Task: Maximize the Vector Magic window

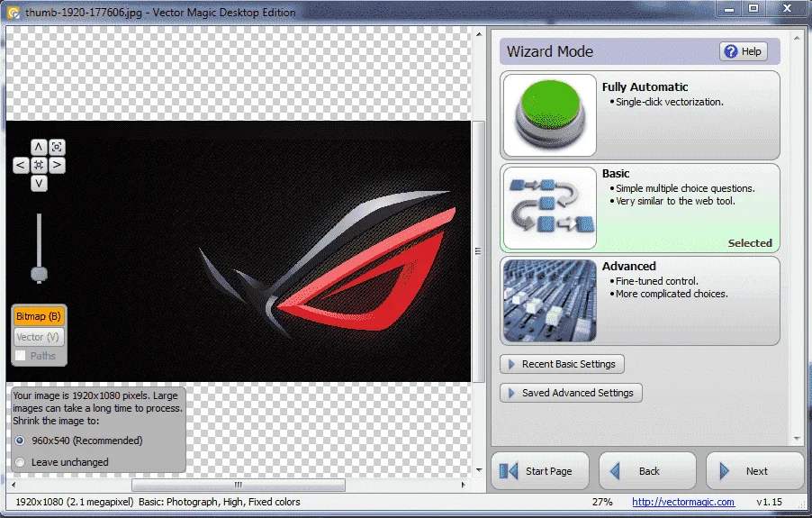Action: tap(753, 8)
